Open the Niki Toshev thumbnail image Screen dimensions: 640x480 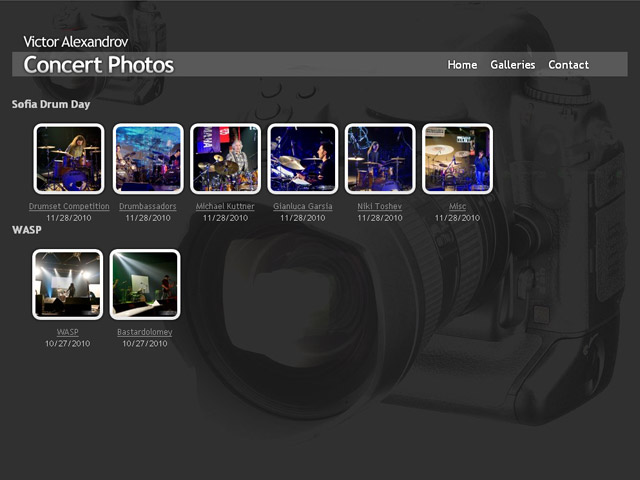pyautogui.click(x=380, y=159)
